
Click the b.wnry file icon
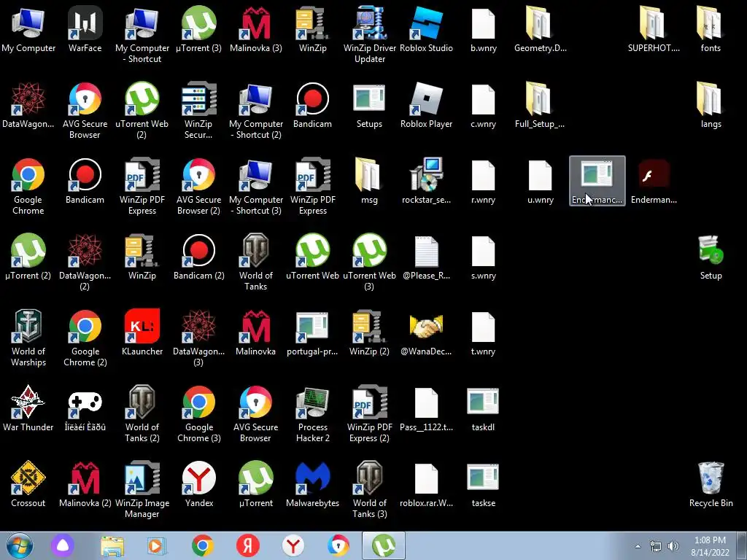483,23
